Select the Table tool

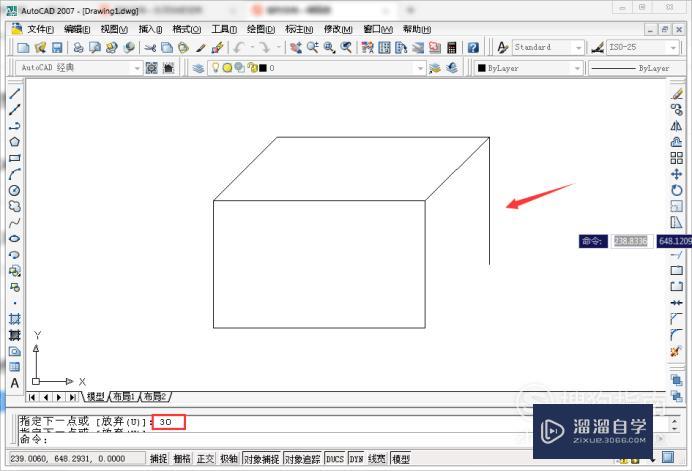(15, 367)
